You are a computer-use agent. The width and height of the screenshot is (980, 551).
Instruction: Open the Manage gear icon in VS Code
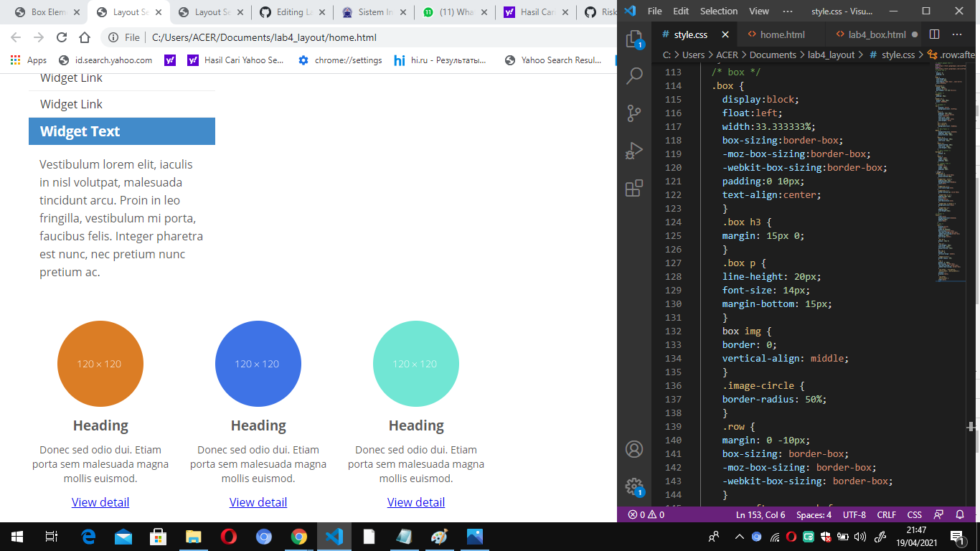pyautogui.click(x=633, y=486)
